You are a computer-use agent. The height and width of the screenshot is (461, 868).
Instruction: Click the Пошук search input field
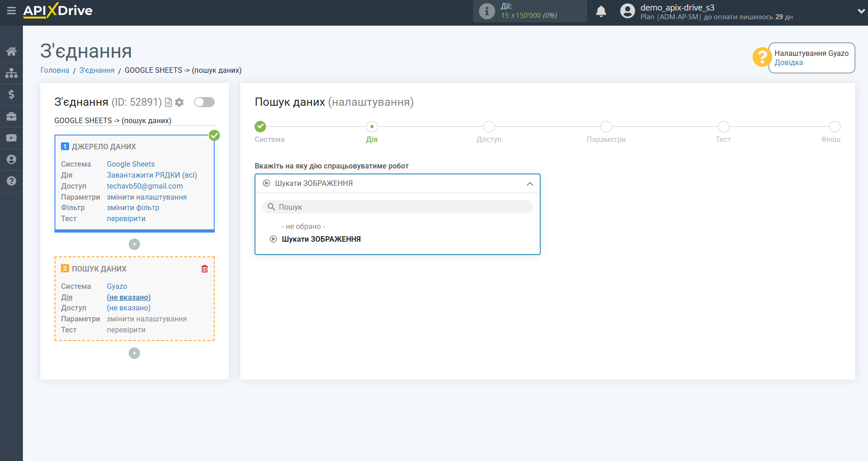[x=397, y=206]
